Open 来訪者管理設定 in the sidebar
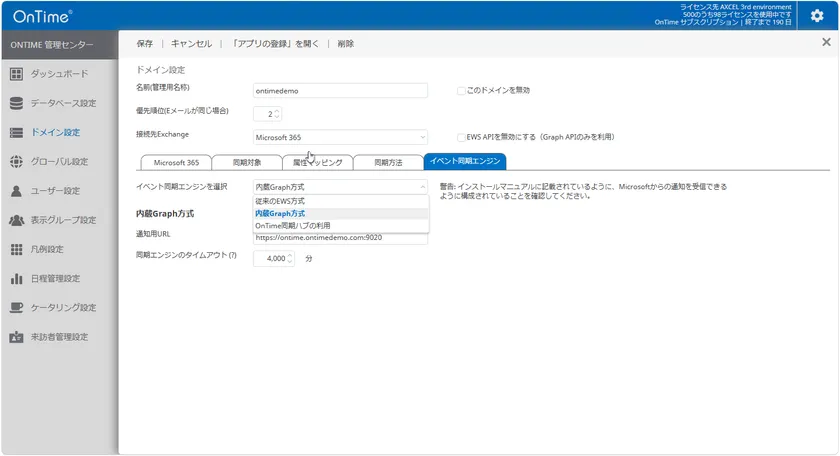The image size is (840, 456). click(59, 337)
